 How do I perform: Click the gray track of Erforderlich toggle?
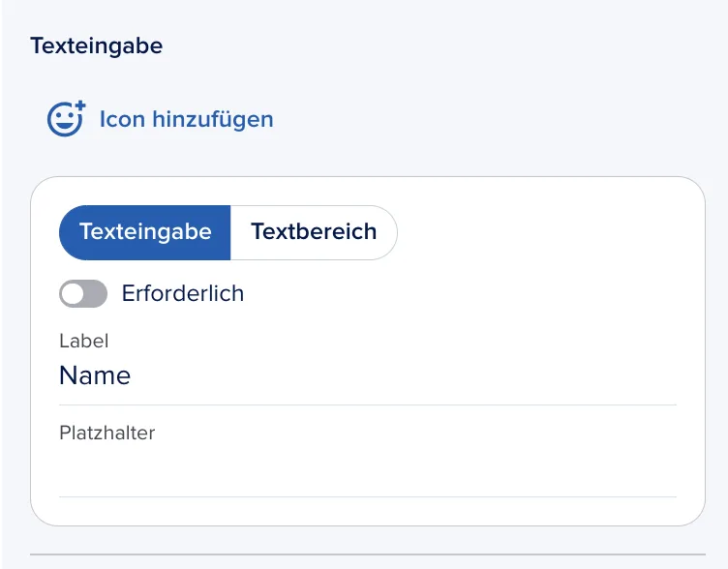(96, 293)
